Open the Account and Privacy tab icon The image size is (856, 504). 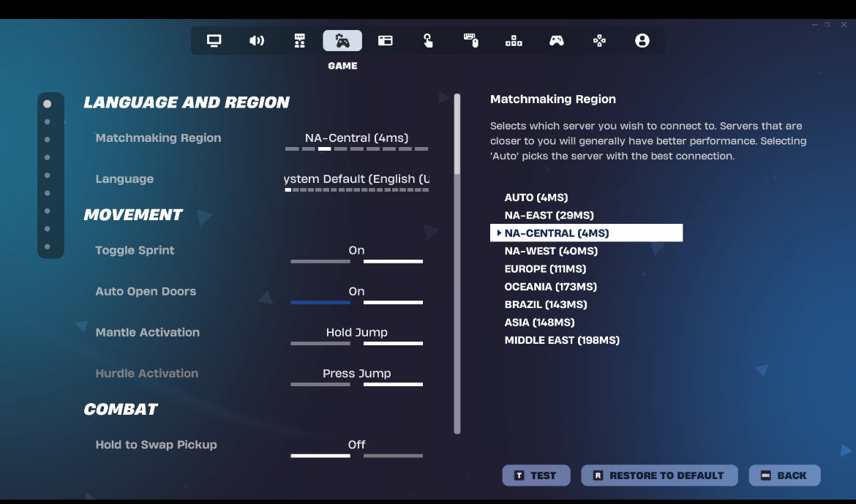click(x=642, y=41)
